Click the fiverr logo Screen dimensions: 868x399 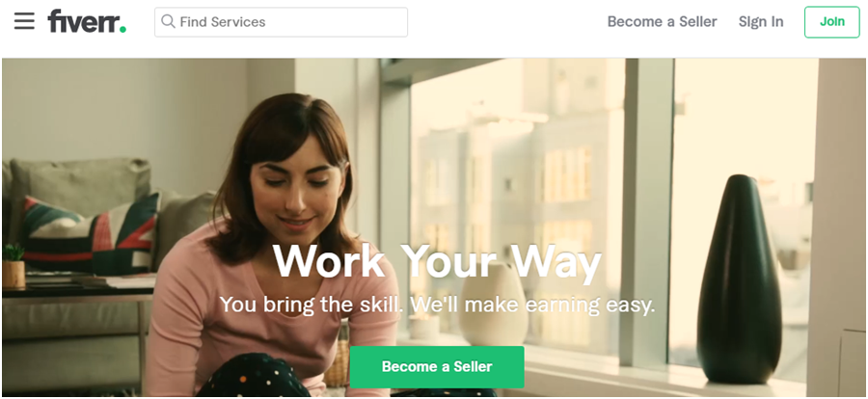[x=87, y=21]
